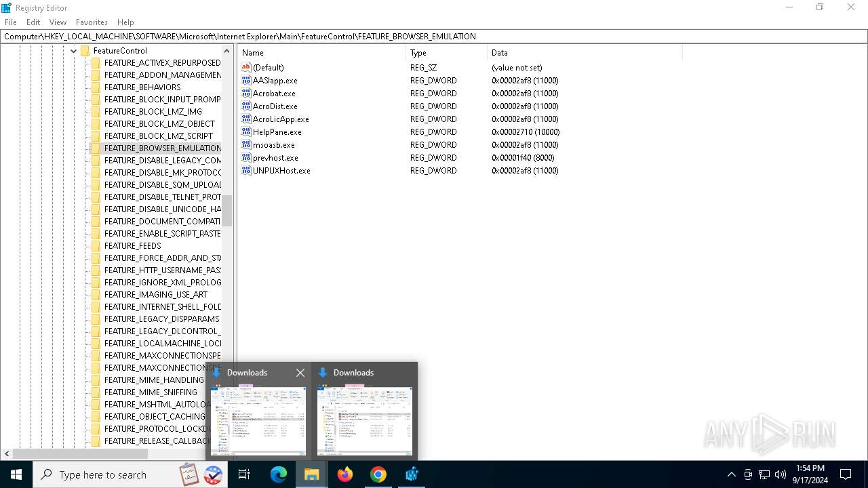Click the data value 0x00002710 (10000)
Image resolution: width=868 pixels, height=488 pixels.
coord(526,131)
